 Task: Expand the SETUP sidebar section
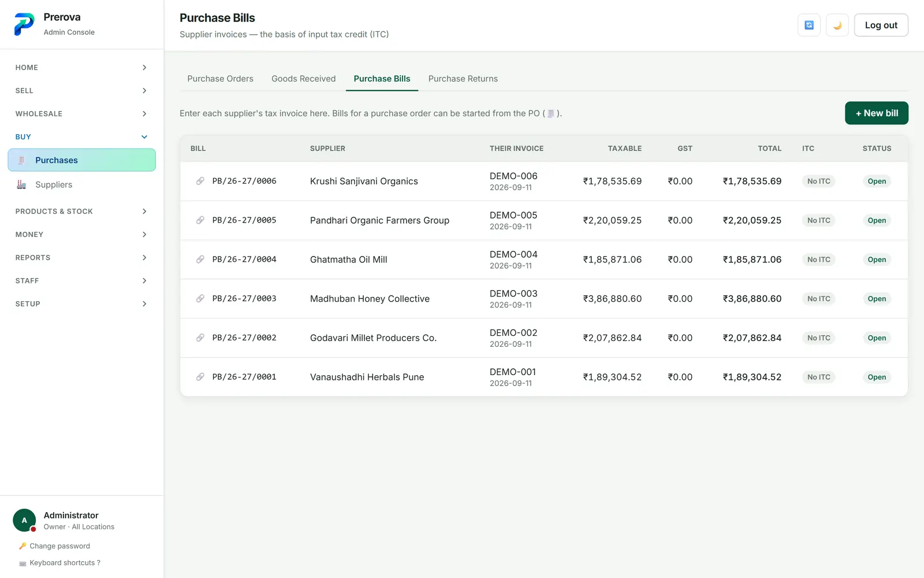(81, 304)
